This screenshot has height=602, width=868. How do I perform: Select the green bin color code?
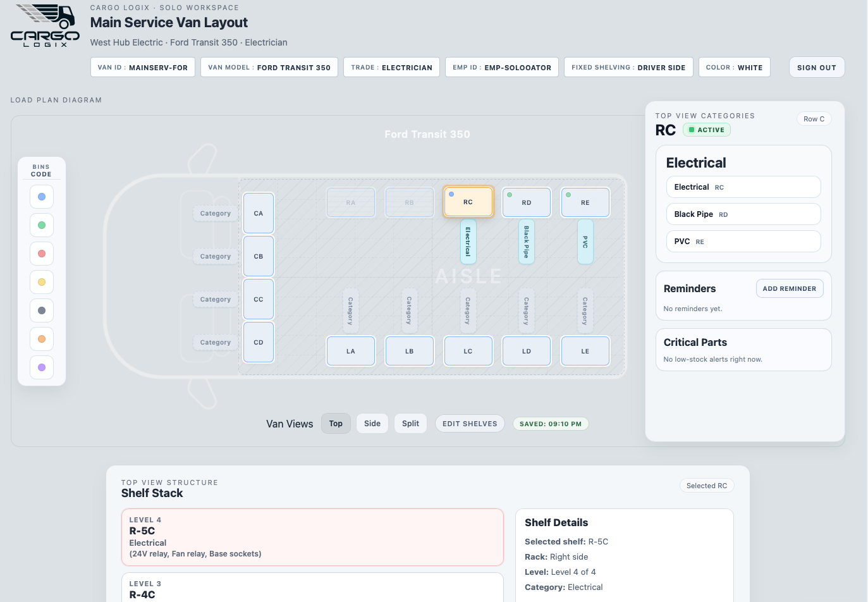pyautogui.click(x=42, y=225)
